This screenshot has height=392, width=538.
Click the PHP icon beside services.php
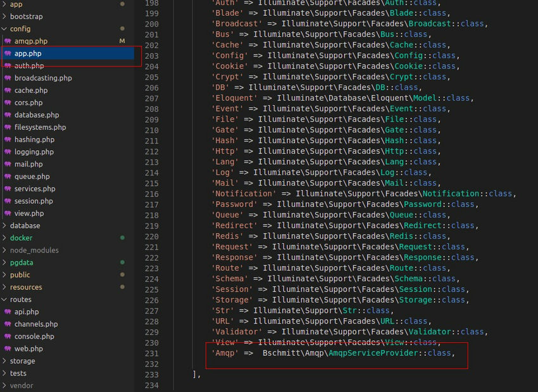point(8,189)
